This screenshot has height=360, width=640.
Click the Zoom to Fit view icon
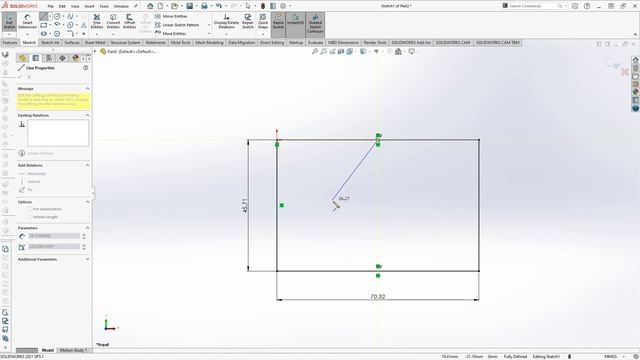coord(315,51)
